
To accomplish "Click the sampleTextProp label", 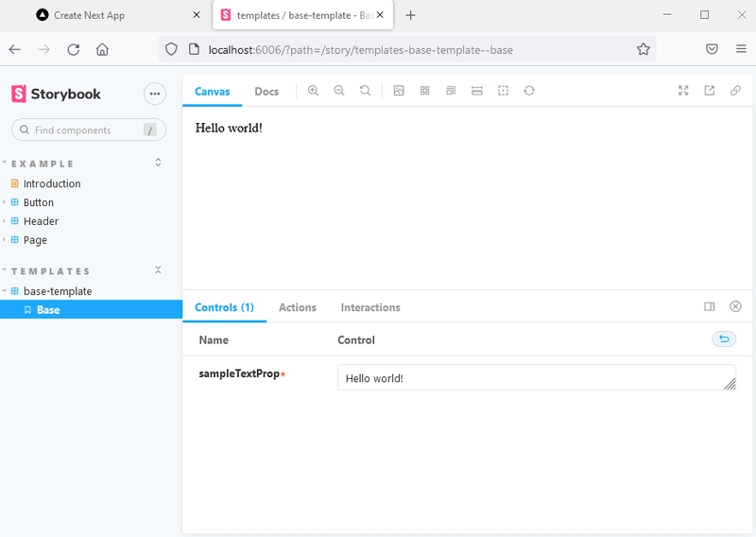I will click(239, 374).
